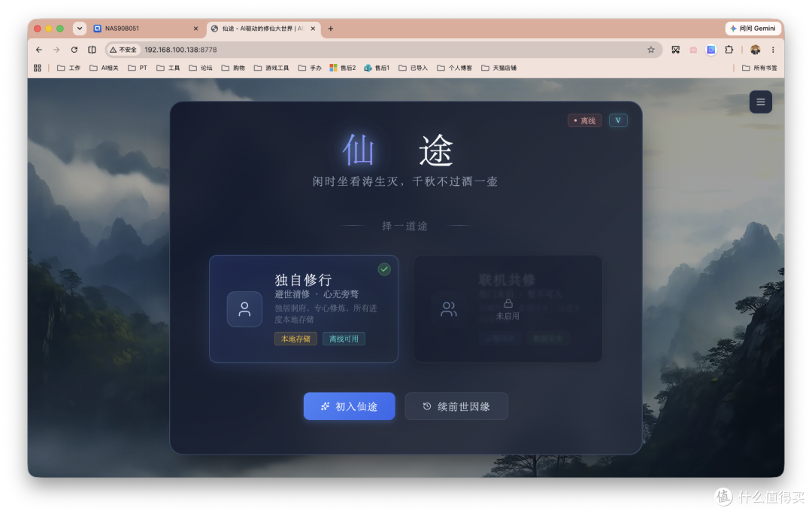The height and width of the screenshot is (514, 812).
Task: Open the 所有书签 all bookmarks folder
Action: pos(759,68)
